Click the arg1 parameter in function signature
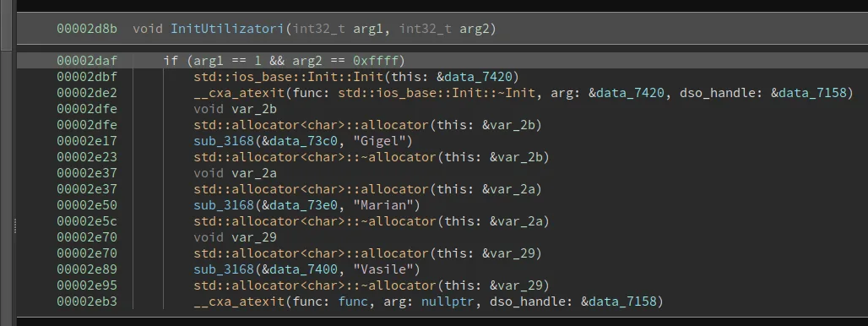The image size is (868, 326). 367,29
